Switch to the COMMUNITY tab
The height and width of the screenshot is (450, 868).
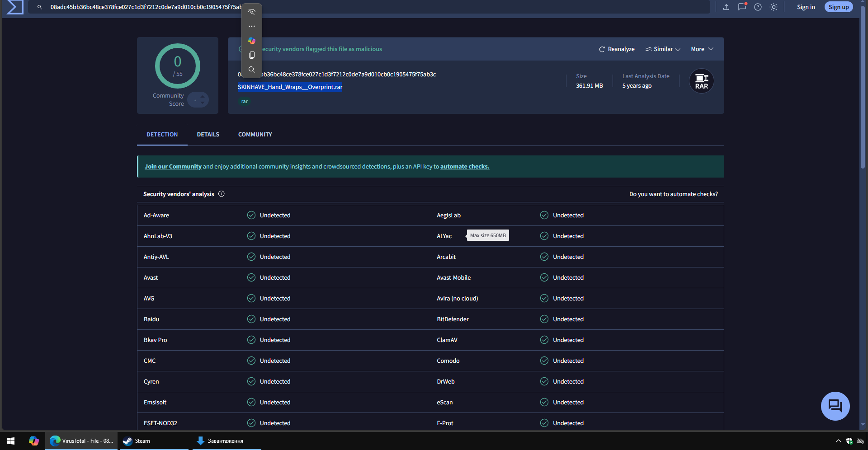click(255, 135)
